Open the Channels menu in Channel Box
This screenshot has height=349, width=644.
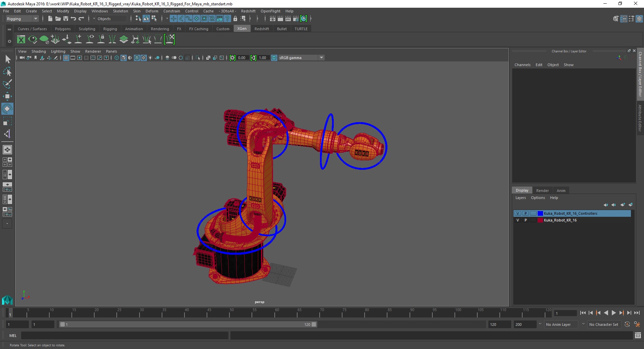coord(523,65)
